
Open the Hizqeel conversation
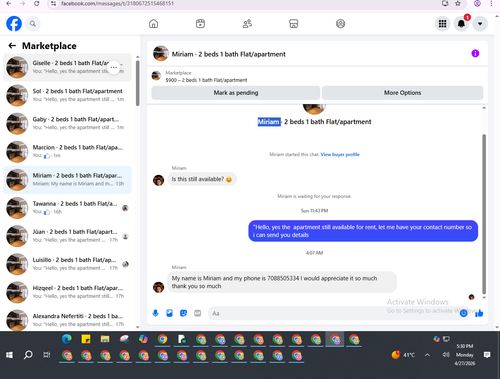point(67,292)
